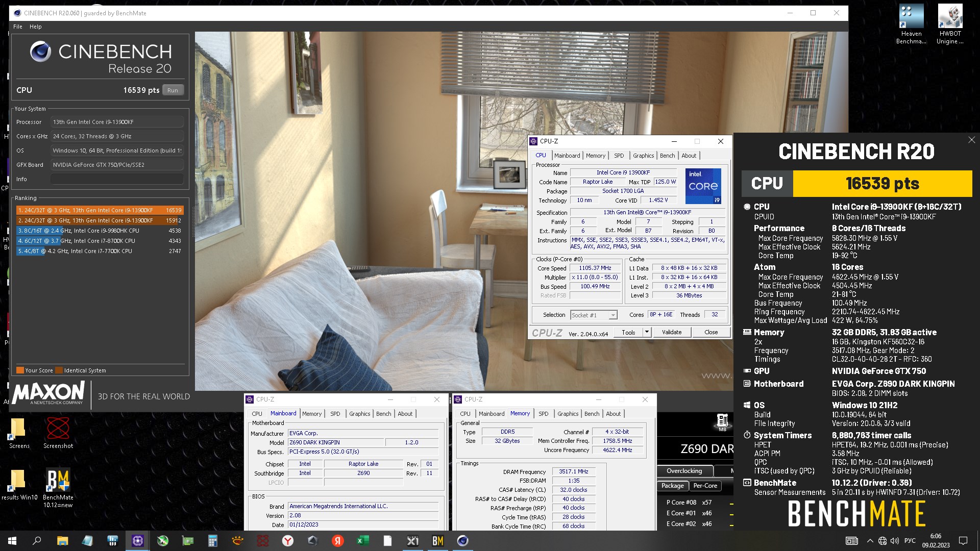Select the i9-9980HK ranking entry
This screenshot has width=980, height=551.
[x=100, y=231]
